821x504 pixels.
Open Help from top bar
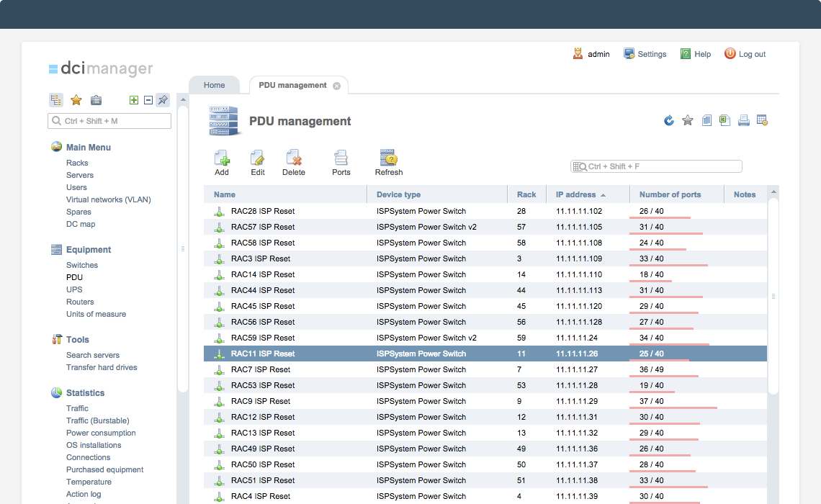[696, 54]
